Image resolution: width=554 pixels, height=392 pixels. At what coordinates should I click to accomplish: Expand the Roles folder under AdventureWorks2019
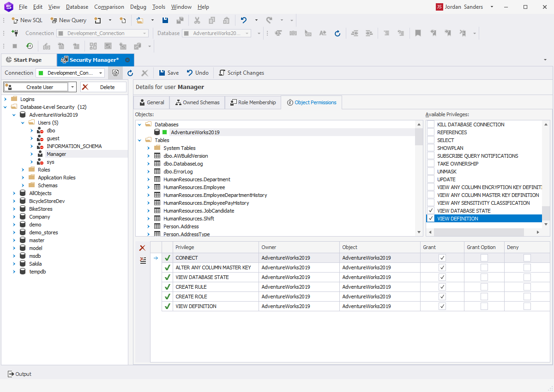click(23, 170)
